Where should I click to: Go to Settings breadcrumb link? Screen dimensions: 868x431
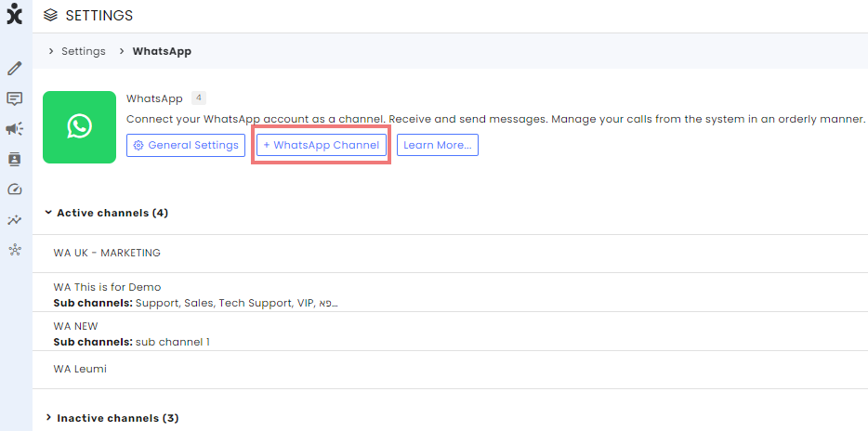pyautogui.click(x=83, y=51)
